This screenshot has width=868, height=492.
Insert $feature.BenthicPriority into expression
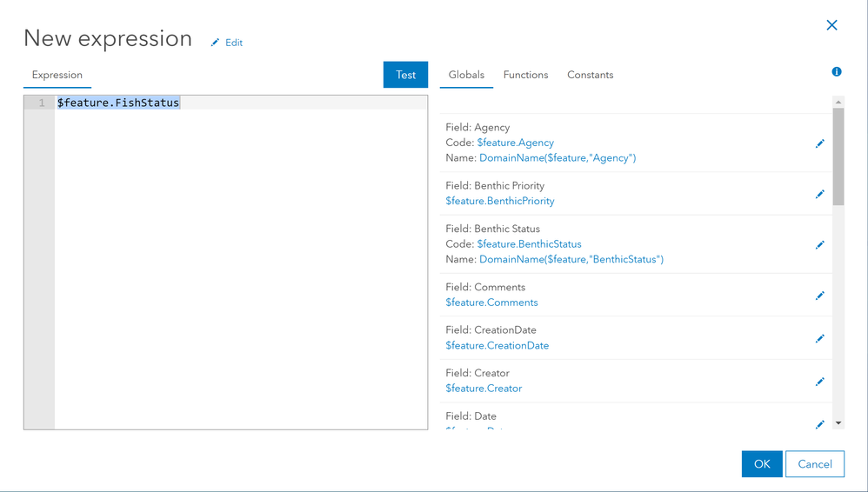click(500, 201)
